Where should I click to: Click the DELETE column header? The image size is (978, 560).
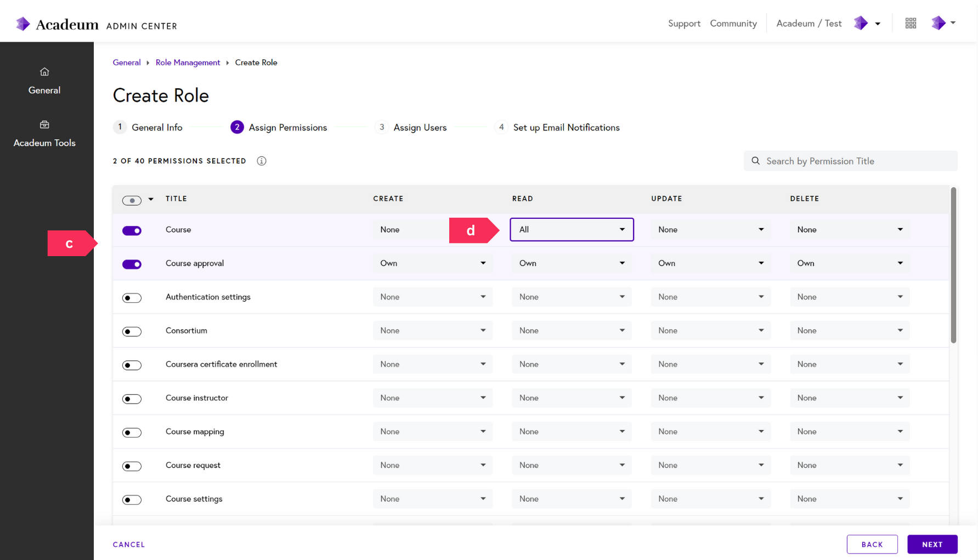click(805, 199)
